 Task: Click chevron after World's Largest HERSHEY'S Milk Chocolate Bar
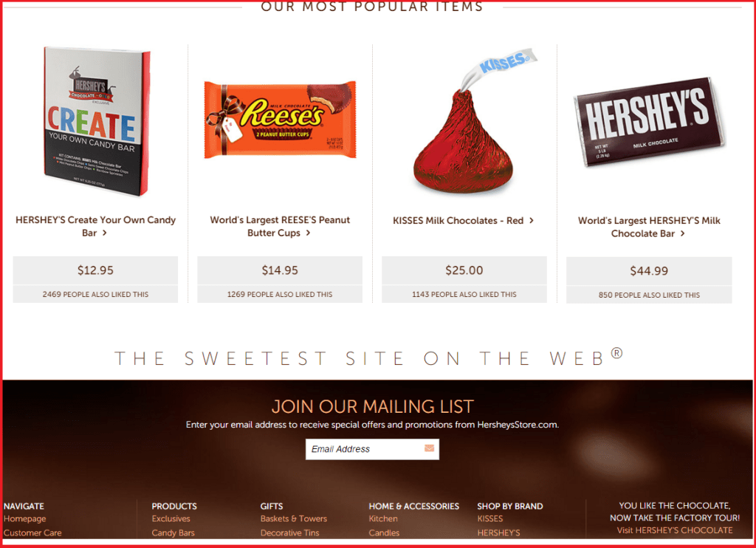[x=682, y=233]
